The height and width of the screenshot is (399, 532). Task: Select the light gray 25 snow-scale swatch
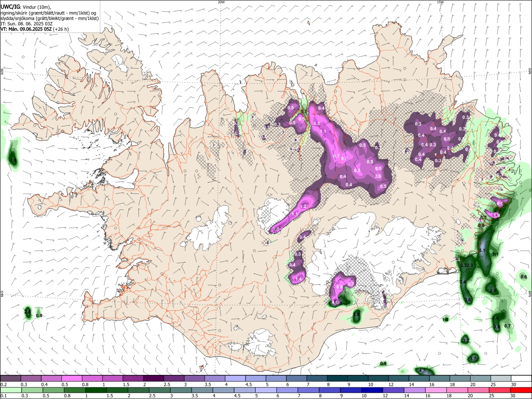coord(501,379)
